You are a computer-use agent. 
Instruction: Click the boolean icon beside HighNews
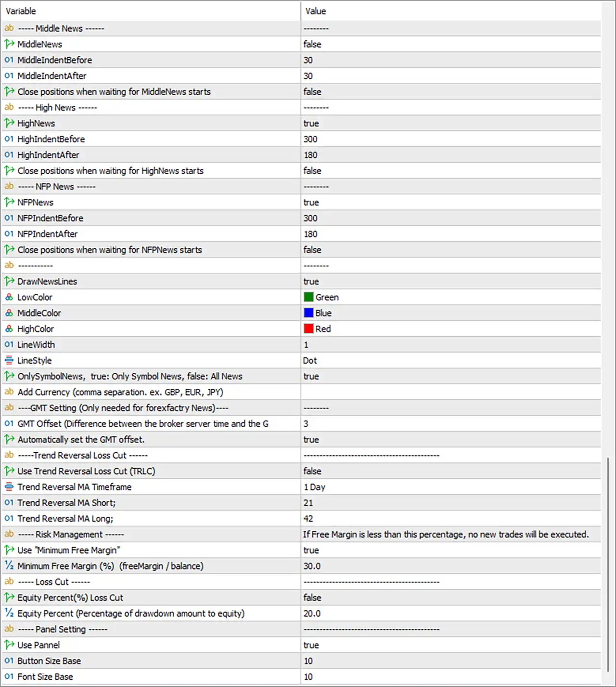click(x=9, y=123)
